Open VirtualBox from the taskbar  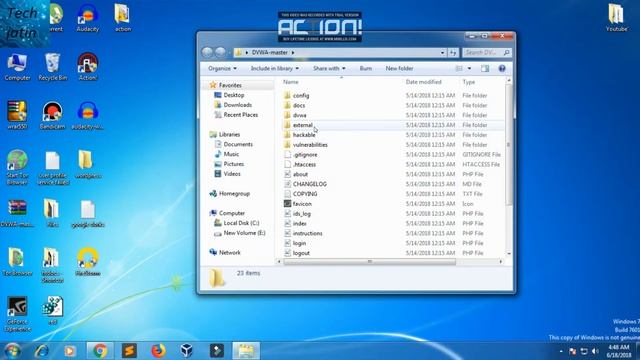tap(187, 351)
